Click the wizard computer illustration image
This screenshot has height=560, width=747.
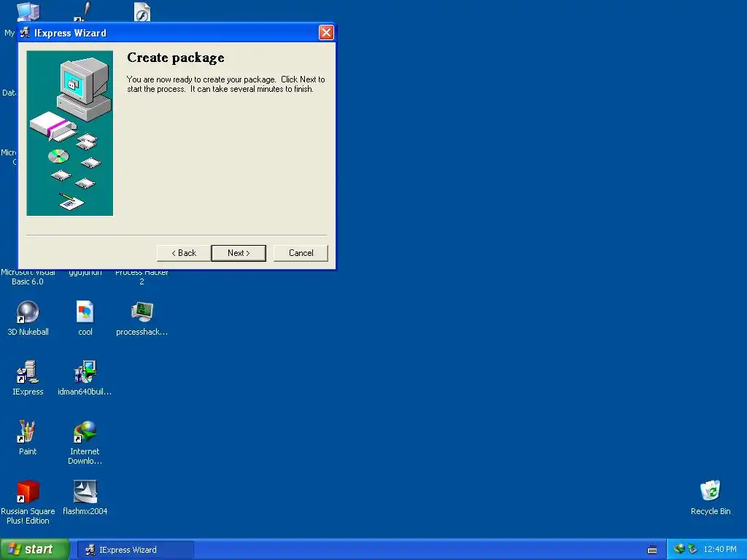(x=69, y=133)
